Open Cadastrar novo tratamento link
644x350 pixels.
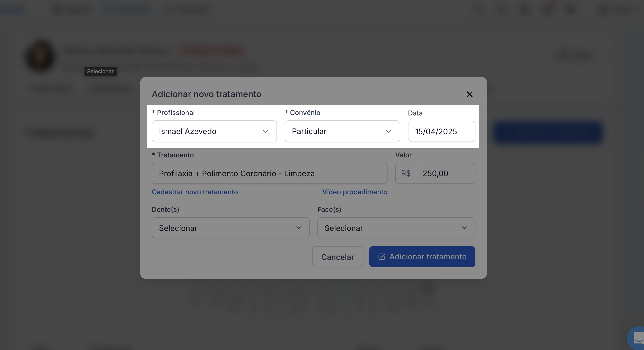click(195, 192)
